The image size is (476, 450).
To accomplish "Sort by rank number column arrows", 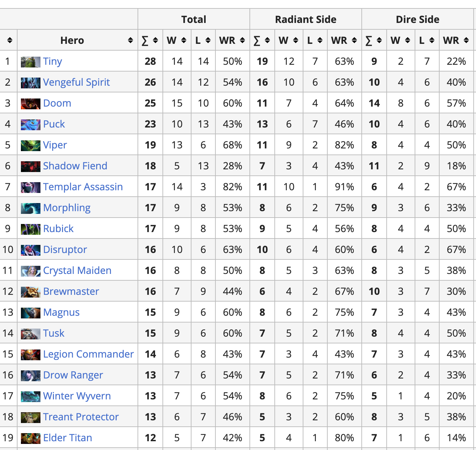I will coord(9,40).
